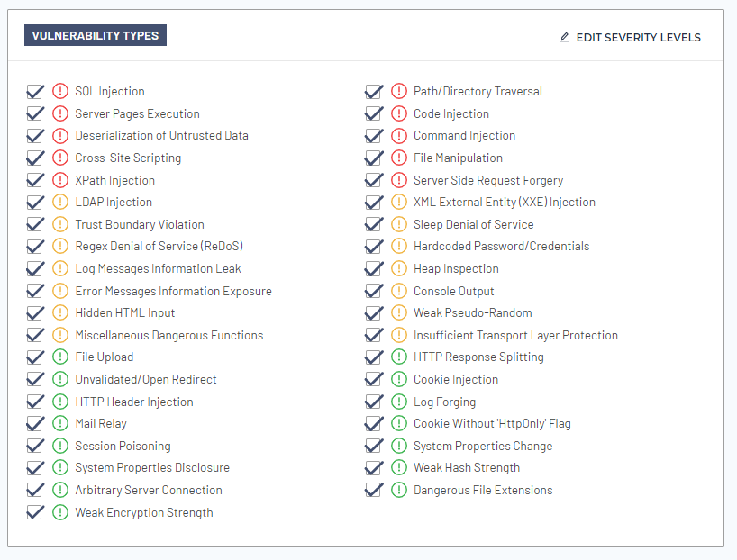Click the Server Side Request Forgery label
Viewport: 737px width, 560px height.
(x=487, y=181)
